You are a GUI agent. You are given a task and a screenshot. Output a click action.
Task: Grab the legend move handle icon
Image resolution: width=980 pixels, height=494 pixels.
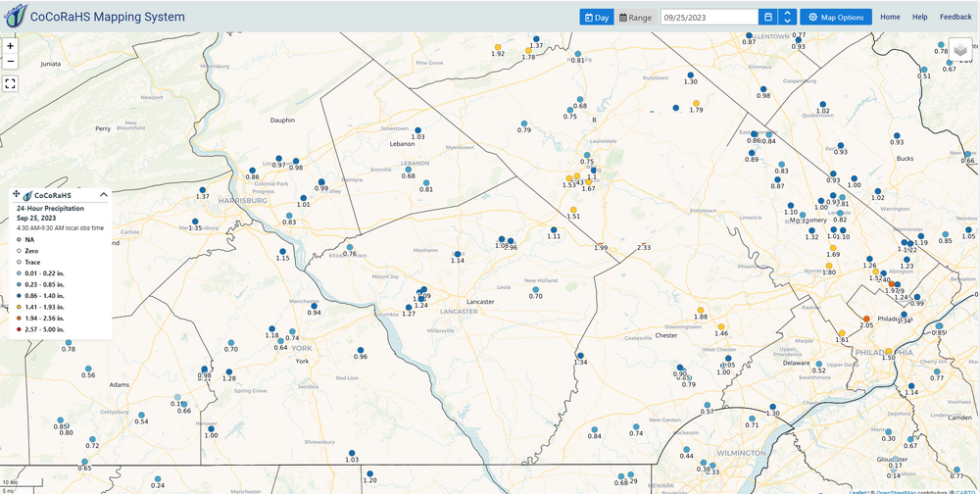(17, 195)
